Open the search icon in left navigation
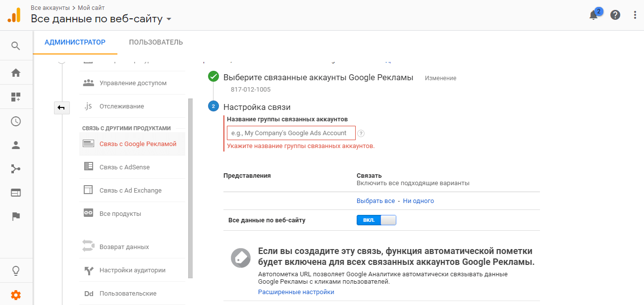644x305 pixels. [15, 45]
